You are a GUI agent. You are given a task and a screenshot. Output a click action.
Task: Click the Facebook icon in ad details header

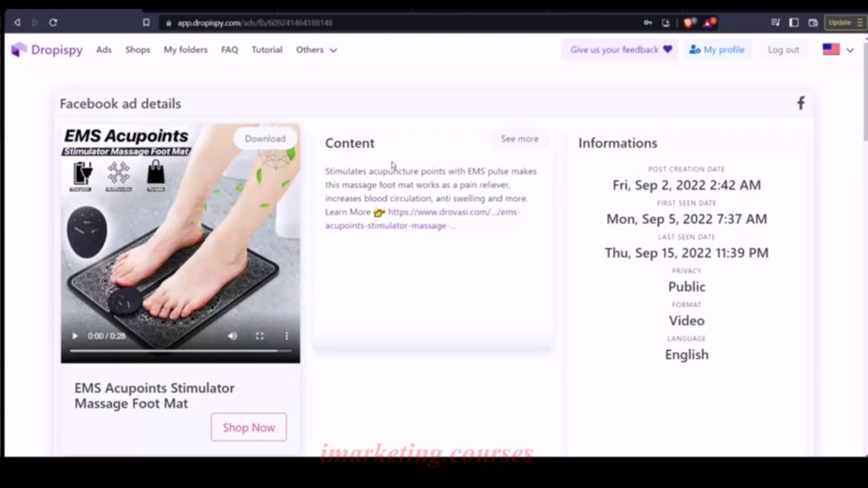[800, 103]
